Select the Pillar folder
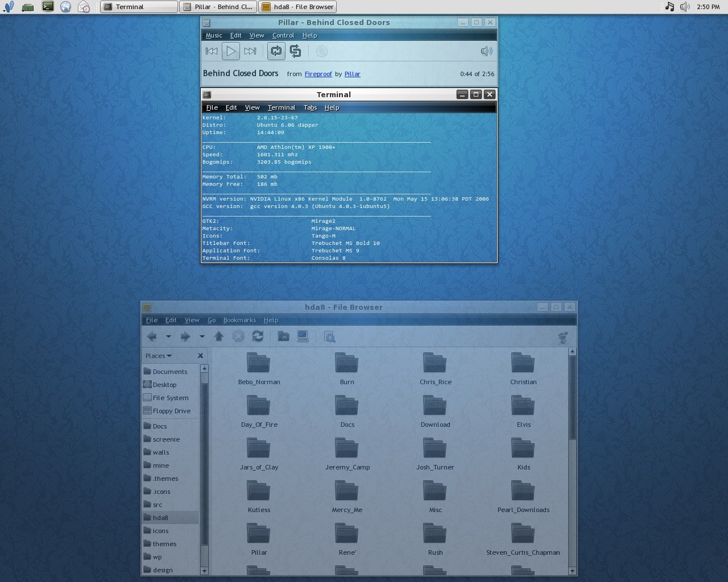 (259, 539)
